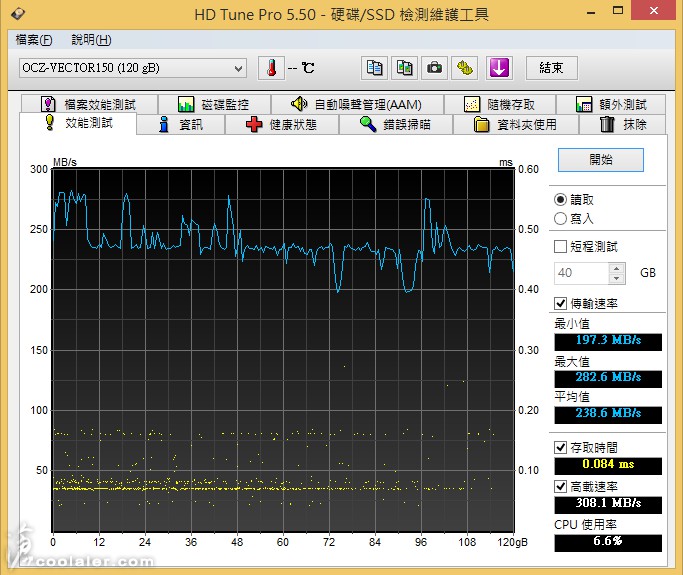Image resolution: width=683 pixels, height=575 pixels.
Task: Switch to the 健康狀態 tab
Action: click(x=282, y=125)
